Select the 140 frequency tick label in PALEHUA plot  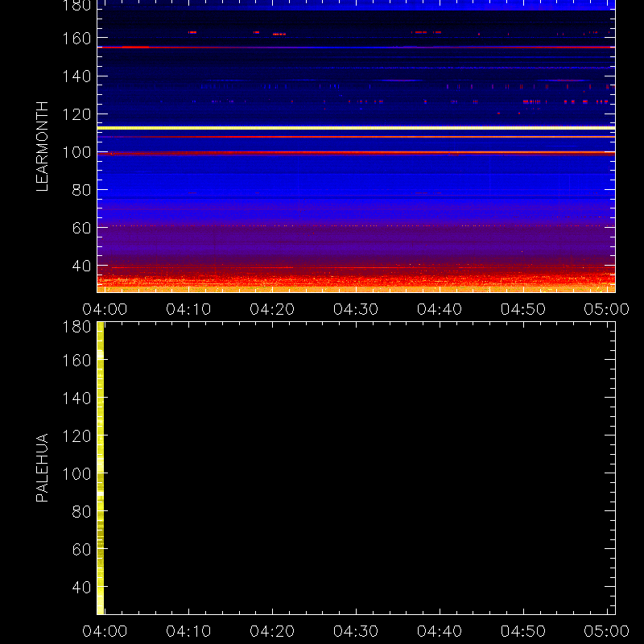[76, 398]
